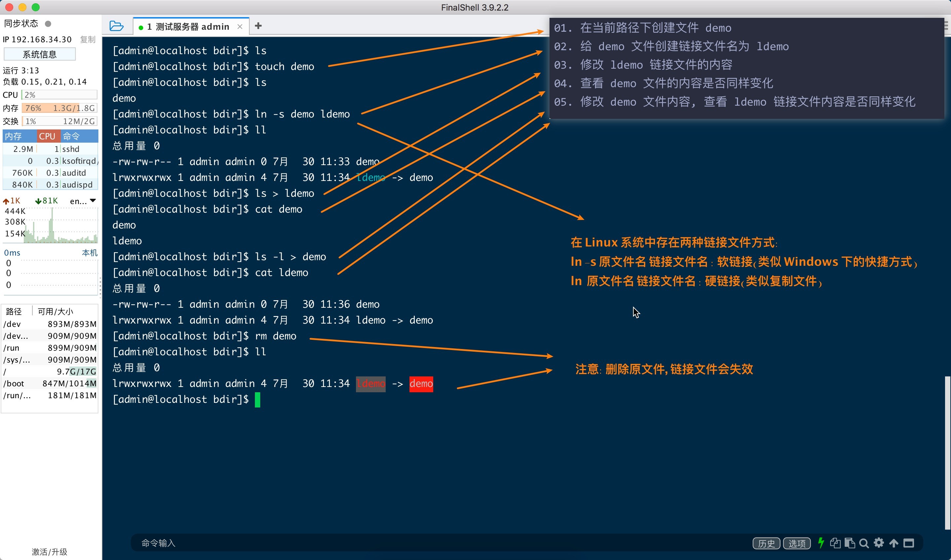This screenshot has width=951, height=560.
Task: Click the green lightning quick command icon
Action: pyautogui.click(x=821, y=542)
